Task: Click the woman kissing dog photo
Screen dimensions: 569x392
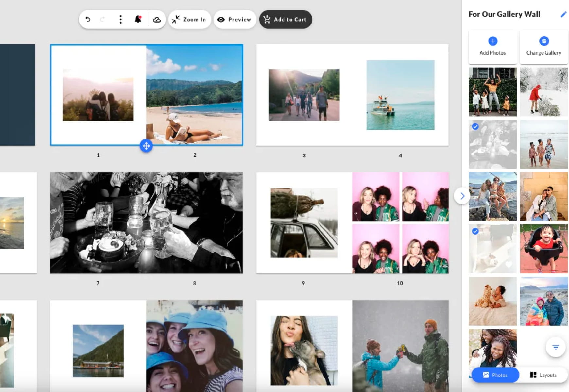Action: 304,351
